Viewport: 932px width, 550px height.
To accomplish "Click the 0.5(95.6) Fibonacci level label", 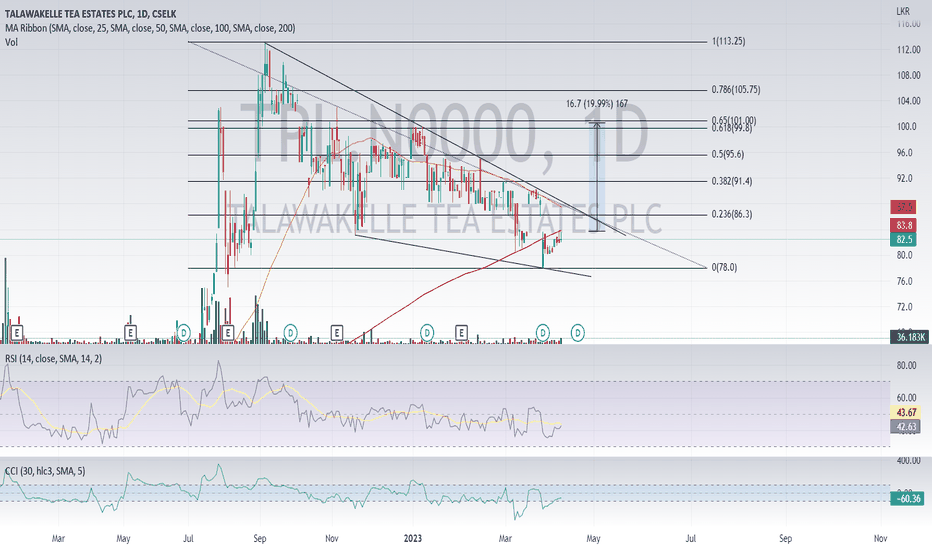I will pos(728,154).
